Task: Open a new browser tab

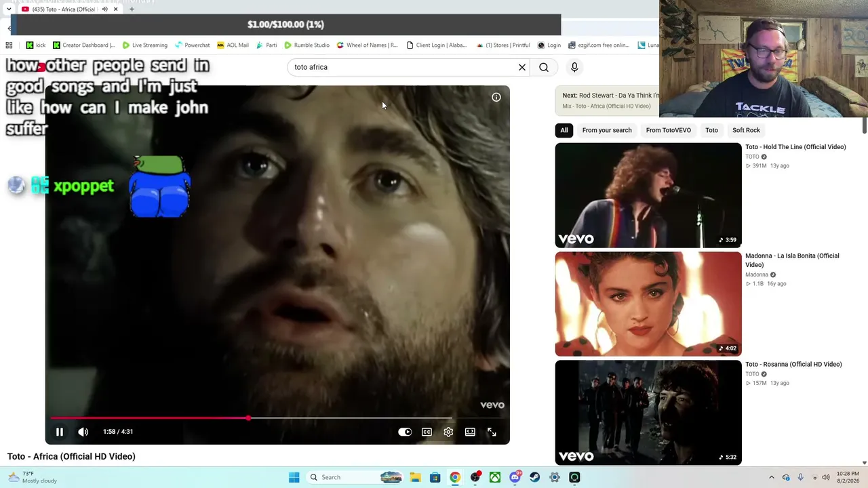Action: pyautogui.click(x=132, y=9)
